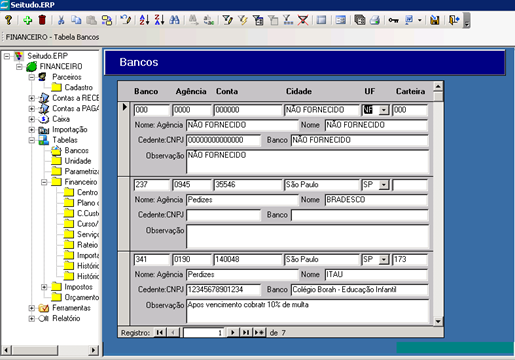The width and height of the screenshot is (515, 360).
Task: Go to first record button
Action: [160, 332]
